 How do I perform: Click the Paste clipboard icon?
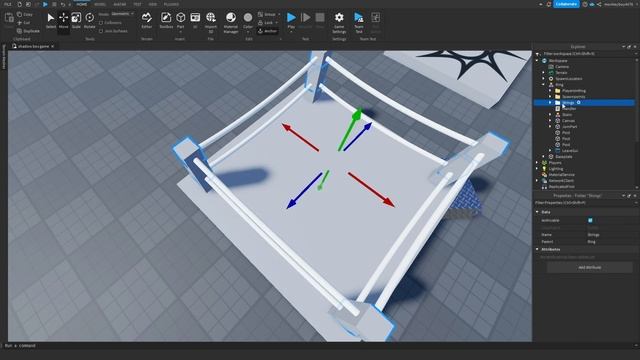[9, 18]
